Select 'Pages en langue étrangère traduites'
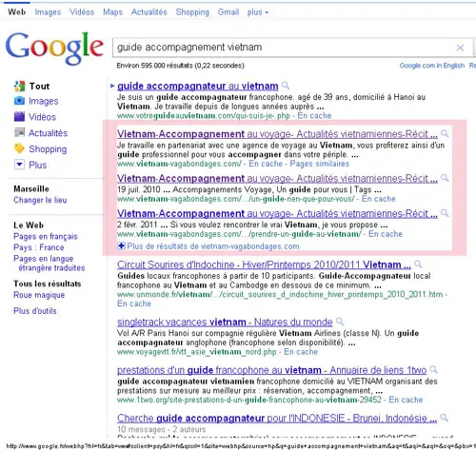Viewport: 476px width, 450px height. click(50, 264)
